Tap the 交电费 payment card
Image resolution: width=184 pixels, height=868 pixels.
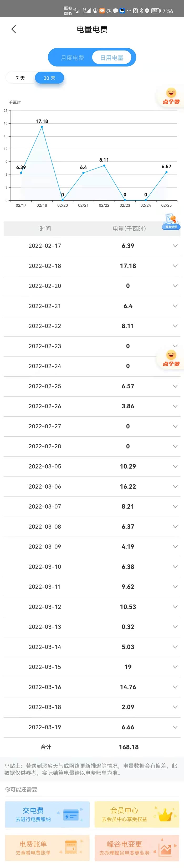tap(47, 814)
